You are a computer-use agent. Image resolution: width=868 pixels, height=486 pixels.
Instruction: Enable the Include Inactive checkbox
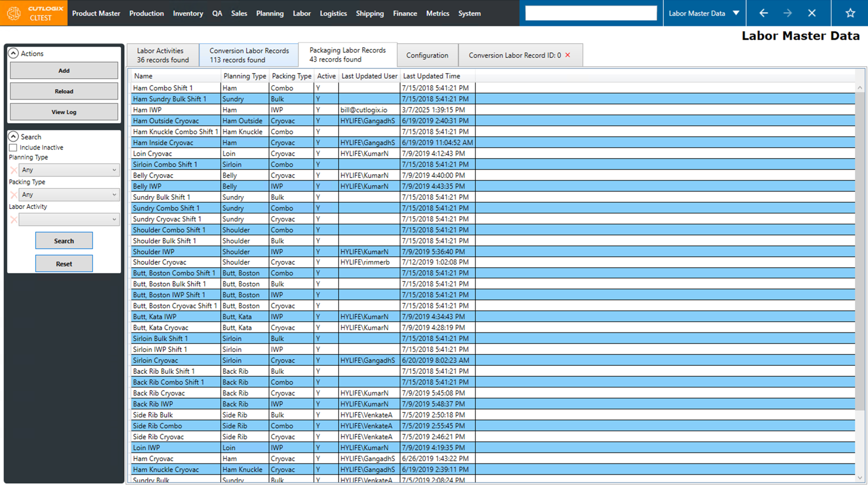[13, 148]
